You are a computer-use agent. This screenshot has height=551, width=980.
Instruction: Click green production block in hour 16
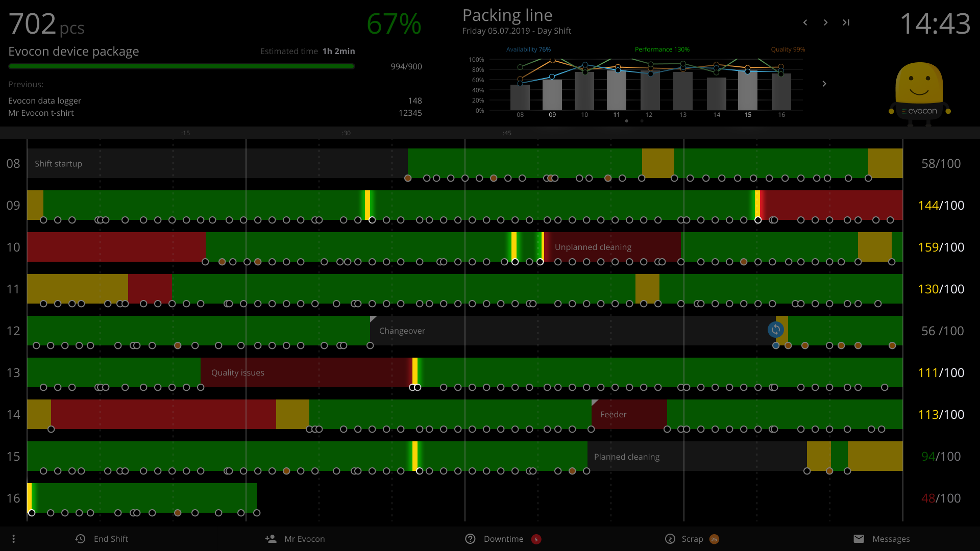coord(144,498)
